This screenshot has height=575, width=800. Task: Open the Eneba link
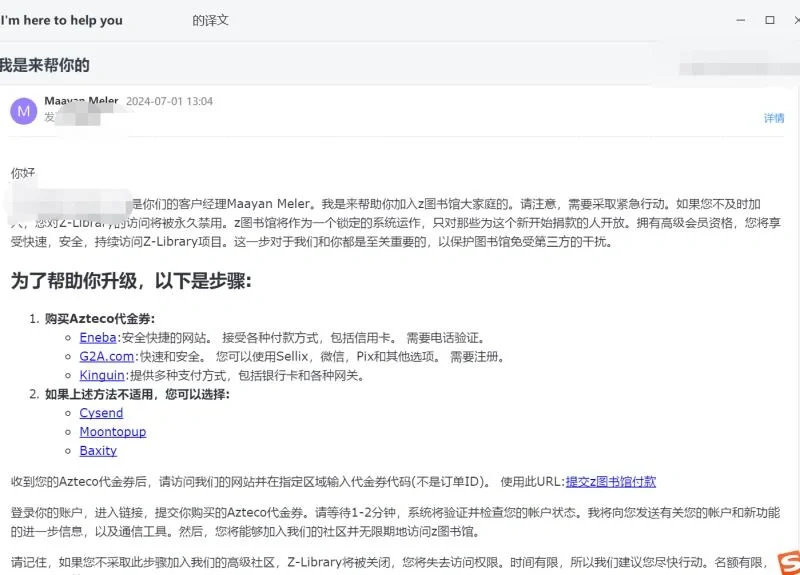pyautogui.click(x=98, y=337)
